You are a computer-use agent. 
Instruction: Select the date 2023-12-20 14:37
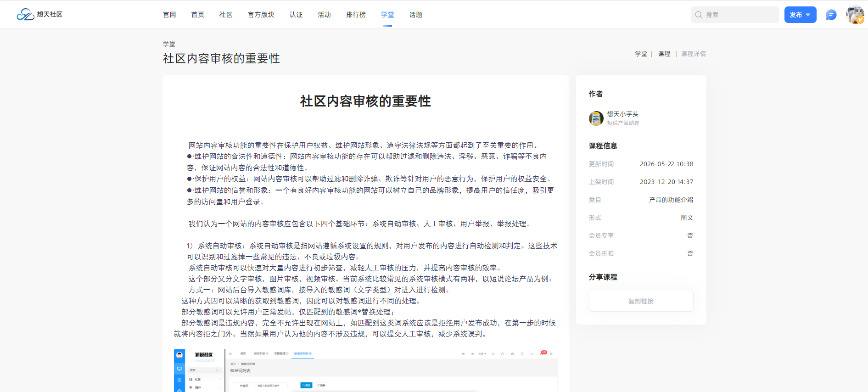click(x=666, y=182)
